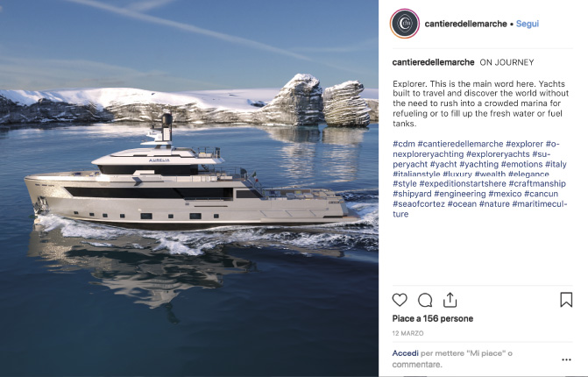
Task: Click the Aurelia yacht photo
Action: coord(189,188)
